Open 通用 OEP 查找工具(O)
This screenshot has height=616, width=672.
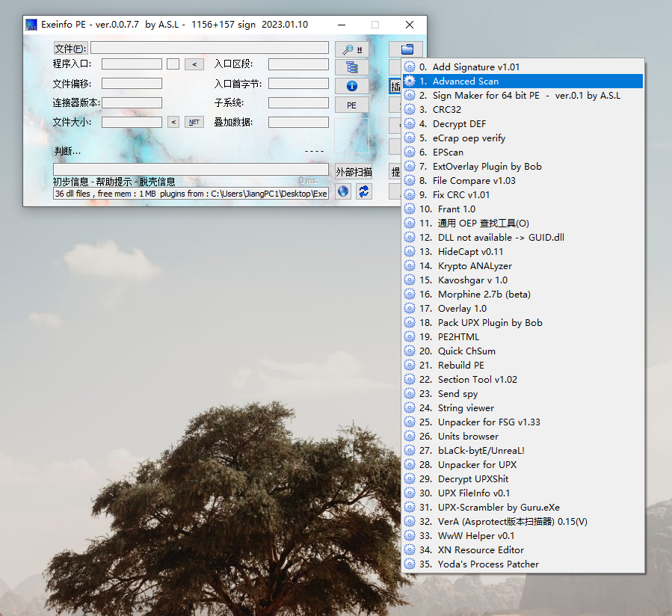click(x=523, y=224)
